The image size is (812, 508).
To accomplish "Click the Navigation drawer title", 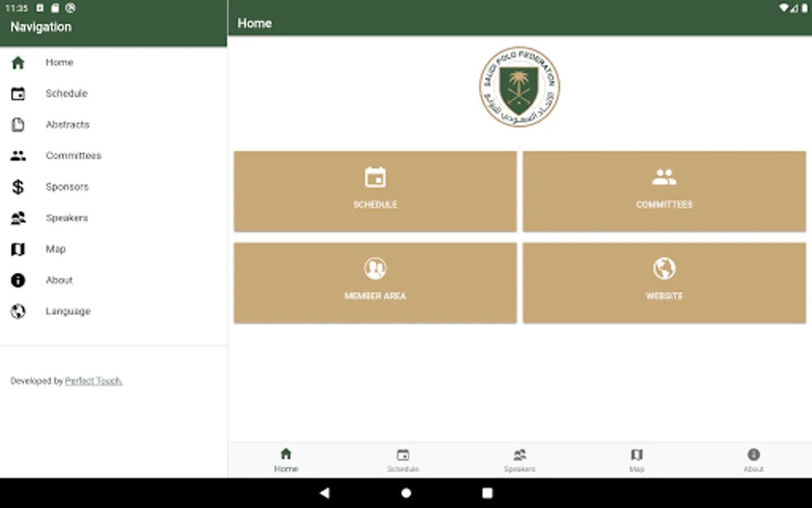I will (x=41, y=27).
